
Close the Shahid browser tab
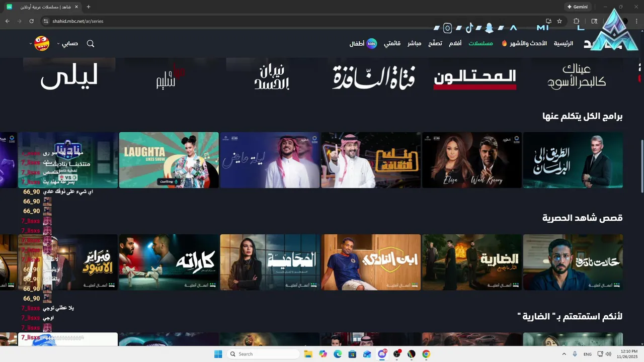(77, 7)
